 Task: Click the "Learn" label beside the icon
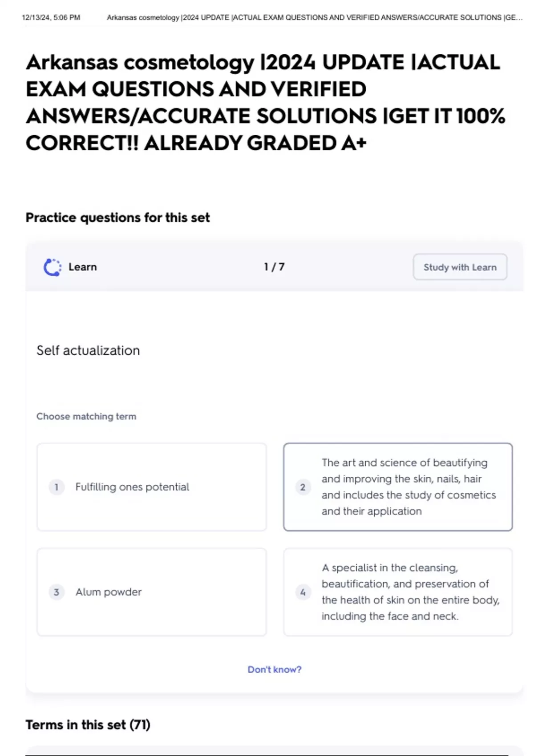click(83, 267)
